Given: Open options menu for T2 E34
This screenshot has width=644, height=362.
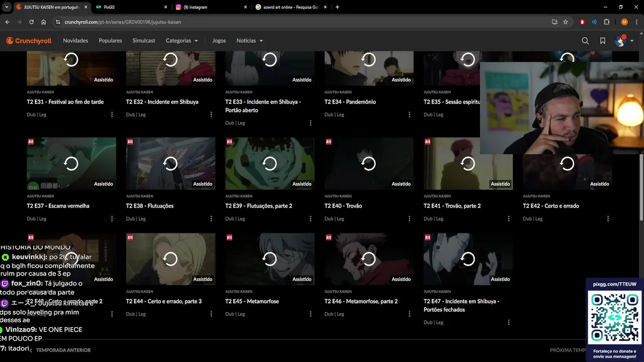Looking at the screenshot, I should coord(409,115).
